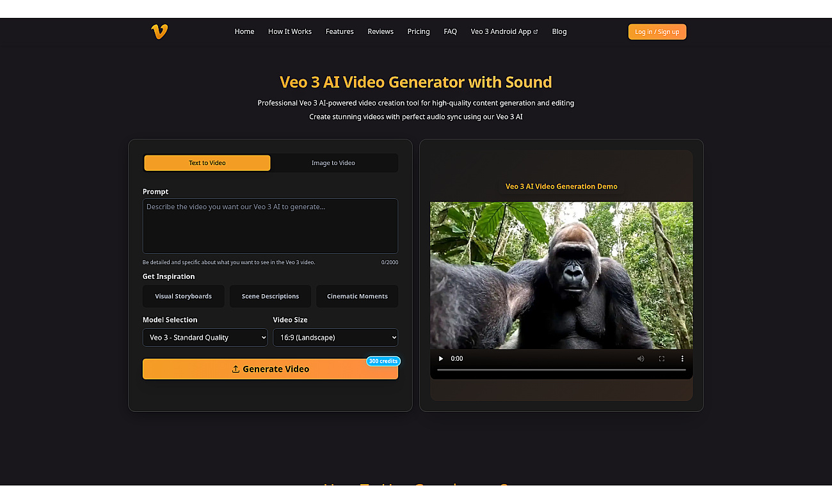Seek on the video progress bar

[561, 370]
